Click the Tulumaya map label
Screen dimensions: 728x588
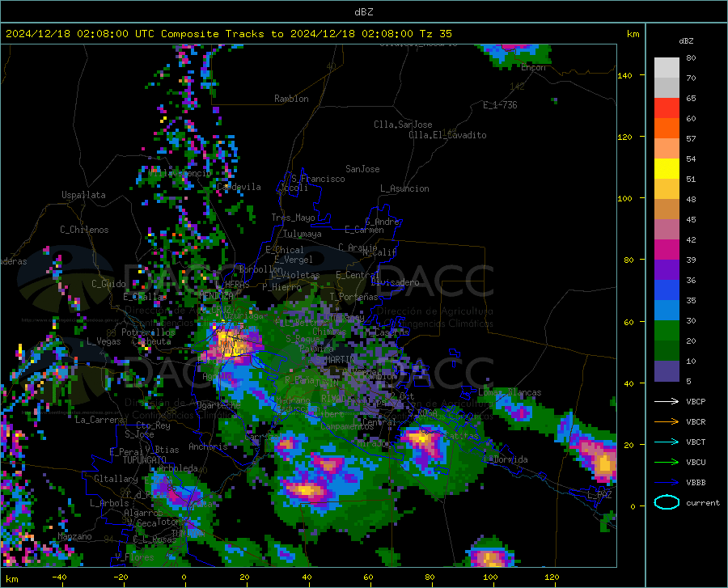point(303,234)
